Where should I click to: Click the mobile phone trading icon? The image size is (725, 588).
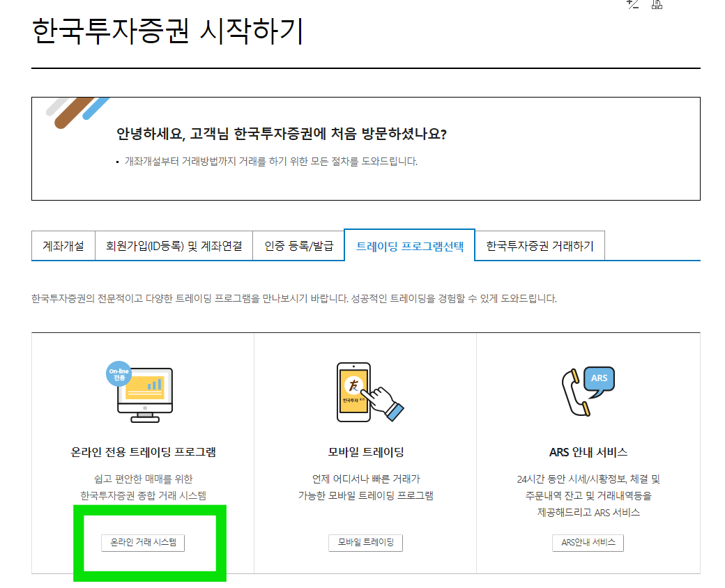pos(370,392)
